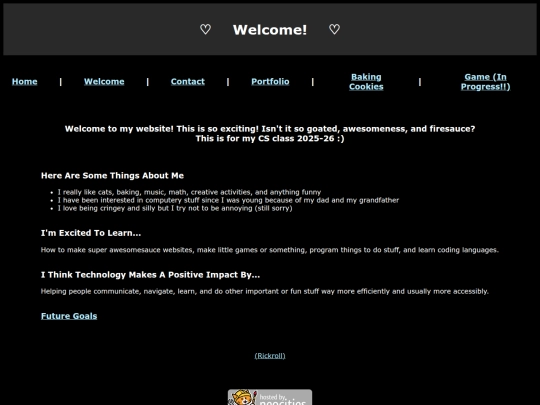Click the Welcome to my website! line
540x405 pixels.
pos(270,129)
